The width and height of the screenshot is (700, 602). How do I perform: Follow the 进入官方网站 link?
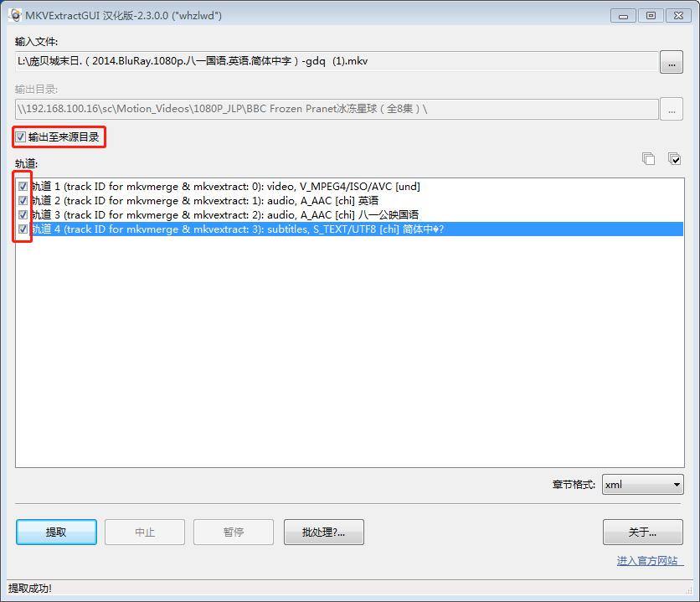coord(650,560)
